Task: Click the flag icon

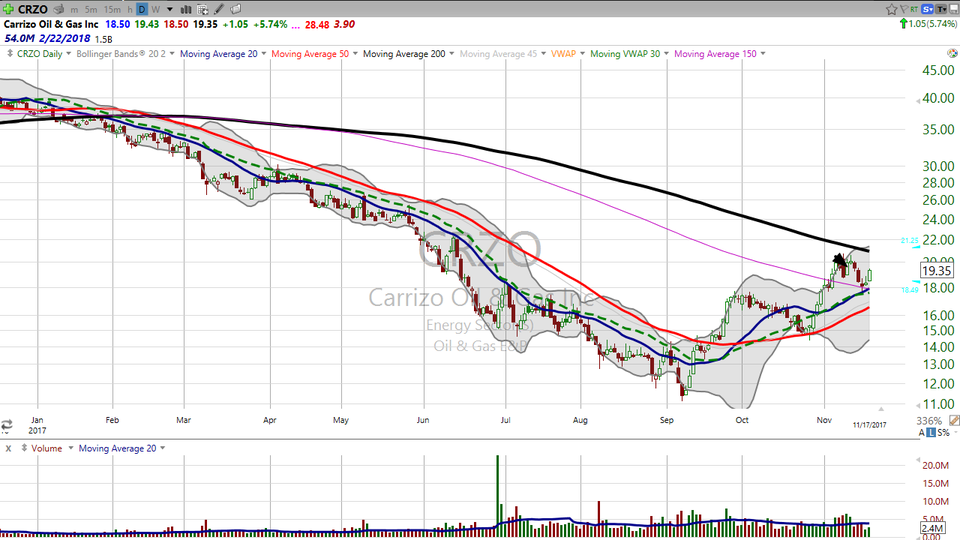Action: [x=904, y=9]
